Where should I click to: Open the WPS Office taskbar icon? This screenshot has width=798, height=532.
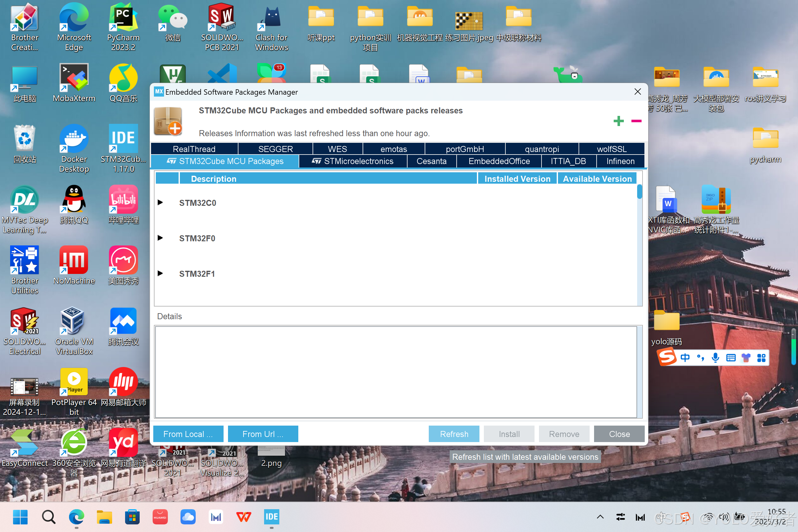tap(244, 517)
